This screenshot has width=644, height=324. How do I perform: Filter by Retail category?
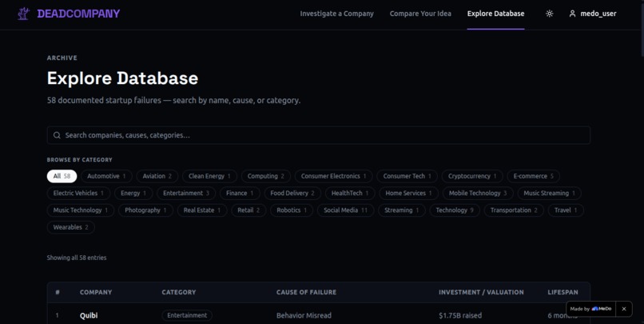click(x=248, y=210)
